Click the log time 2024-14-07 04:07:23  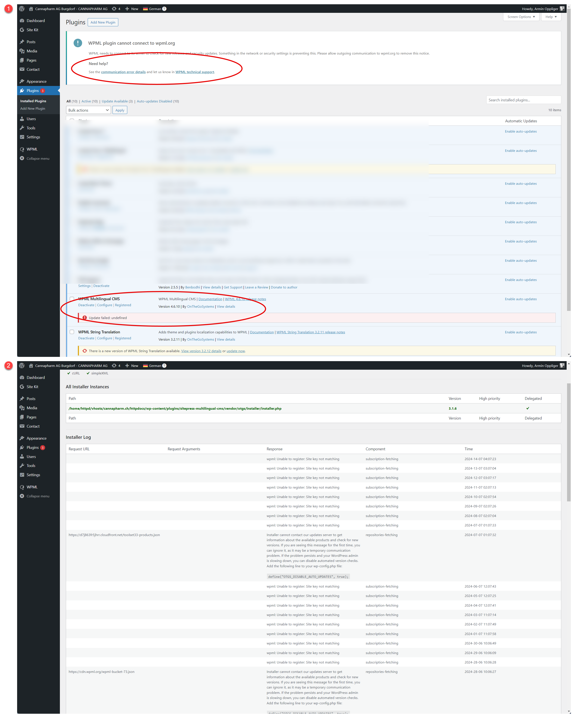point(480,459)
